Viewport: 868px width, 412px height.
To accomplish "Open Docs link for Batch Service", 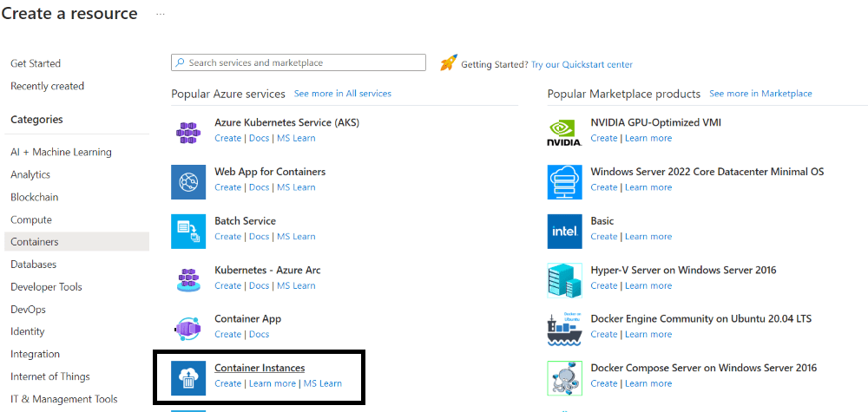I will click(259, 236).
